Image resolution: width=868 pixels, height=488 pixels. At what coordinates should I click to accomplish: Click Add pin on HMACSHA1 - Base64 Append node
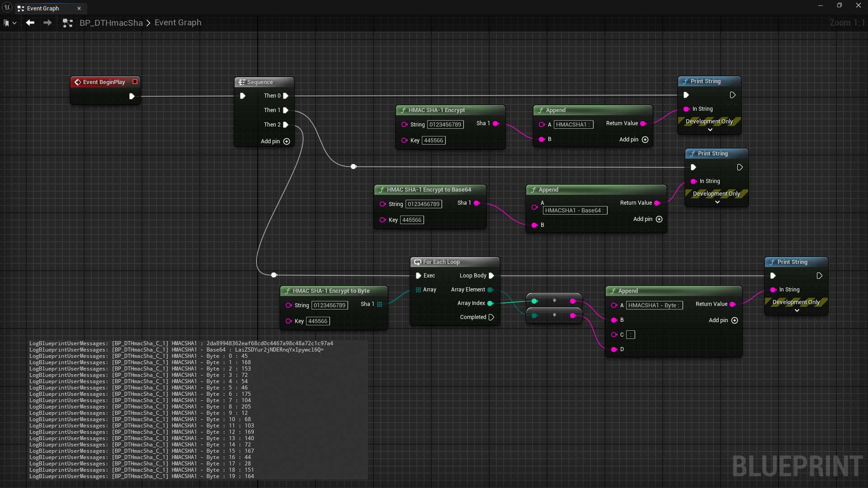point(659,219)
